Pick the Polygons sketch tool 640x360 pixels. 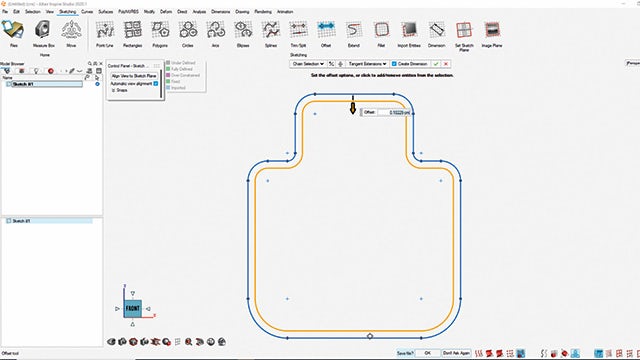pyautogui.click(x=160, y=30)
